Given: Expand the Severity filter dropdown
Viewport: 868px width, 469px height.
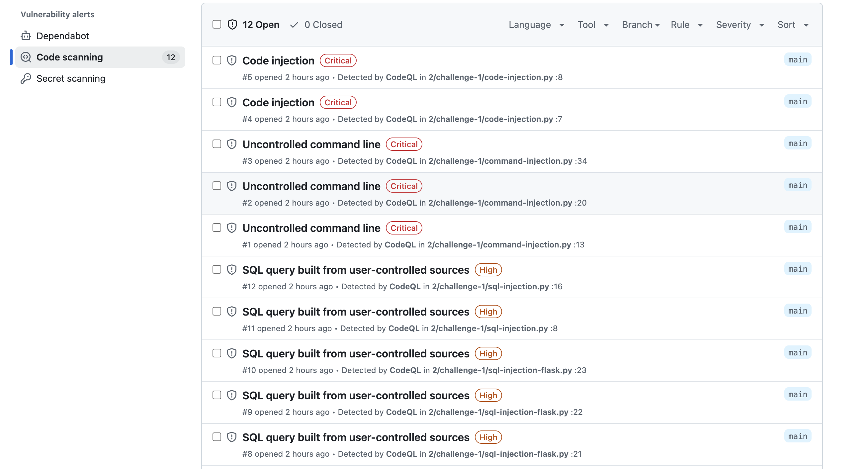Looking at the screenshot, I should click(x=739, y=25).
